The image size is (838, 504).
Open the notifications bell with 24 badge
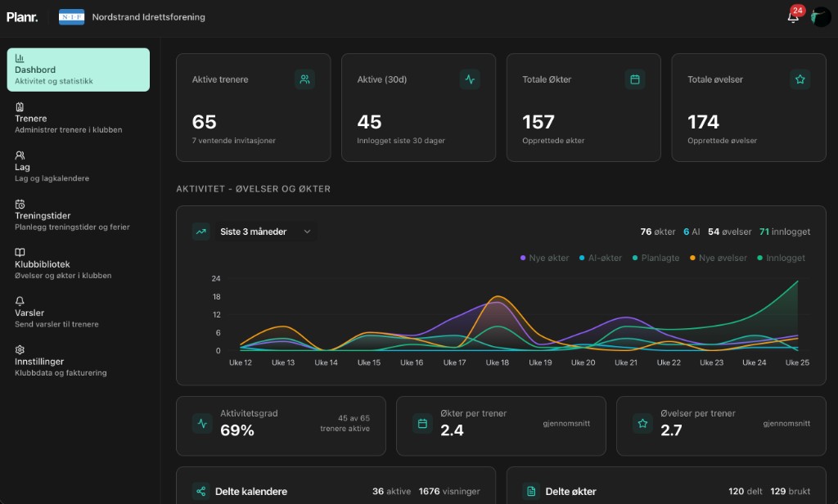(793, 16)
